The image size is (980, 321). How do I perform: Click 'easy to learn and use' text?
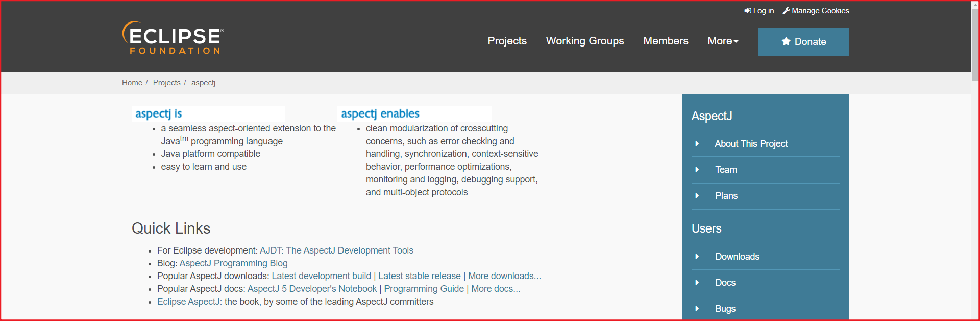pyautogui.click(x=204, y=167)
